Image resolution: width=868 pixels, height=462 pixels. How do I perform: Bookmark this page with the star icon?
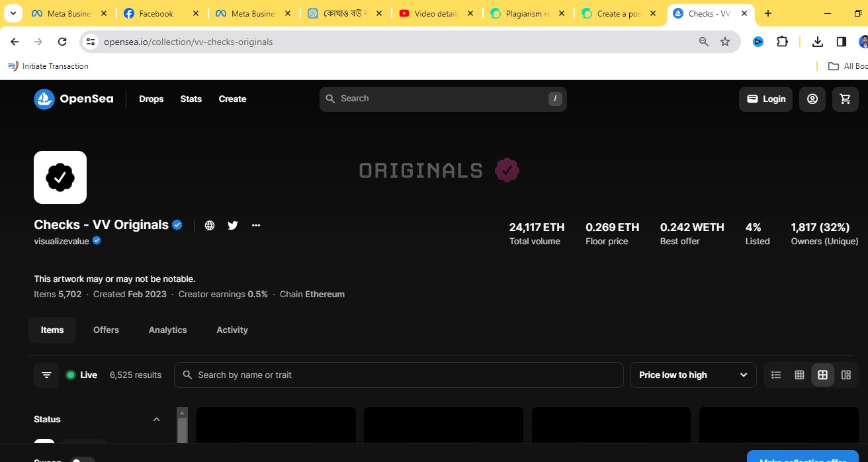click(x=725, y=42)
